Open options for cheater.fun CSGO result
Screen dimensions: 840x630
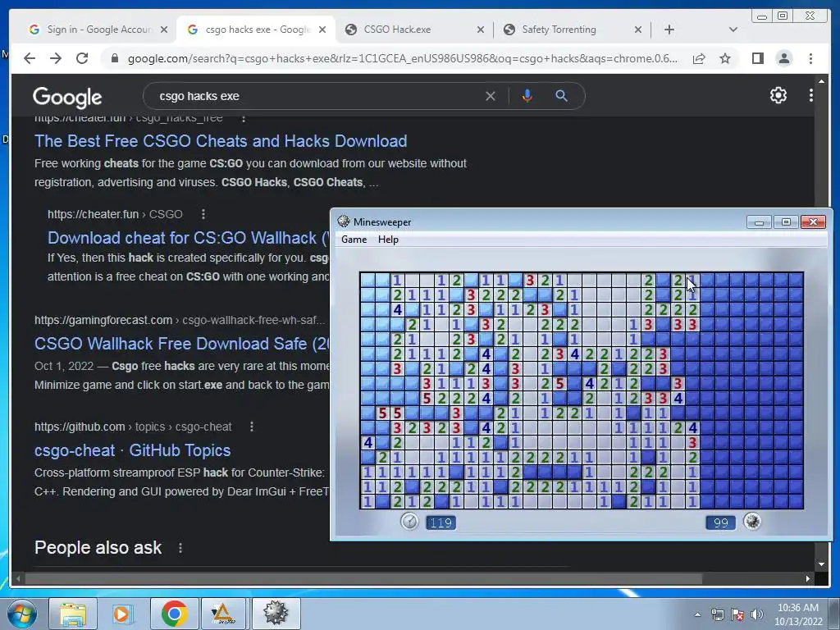pos(203,214)
